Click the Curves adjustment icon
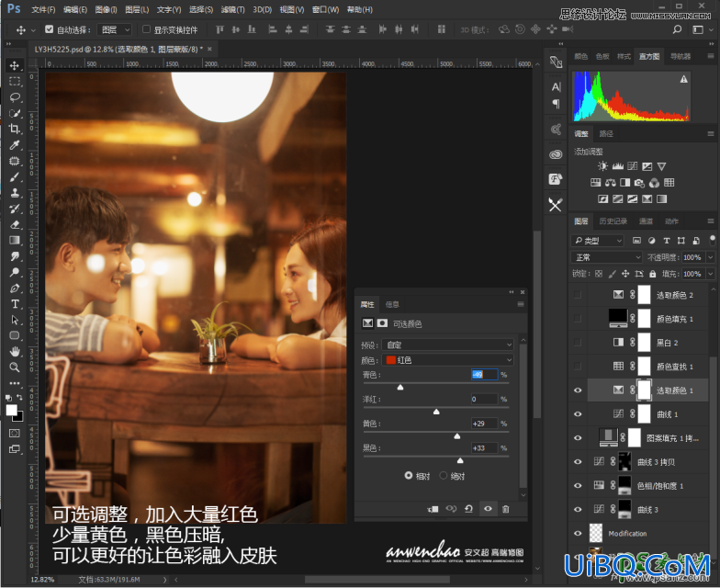The width and height of the screenshot is (720, 588). point(632,166)
